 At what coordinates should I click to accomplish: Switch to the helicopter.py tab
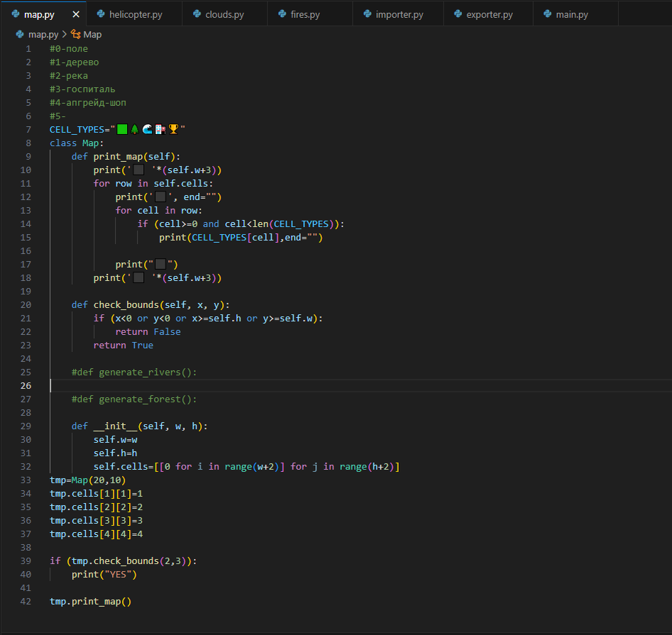(134, 14)
